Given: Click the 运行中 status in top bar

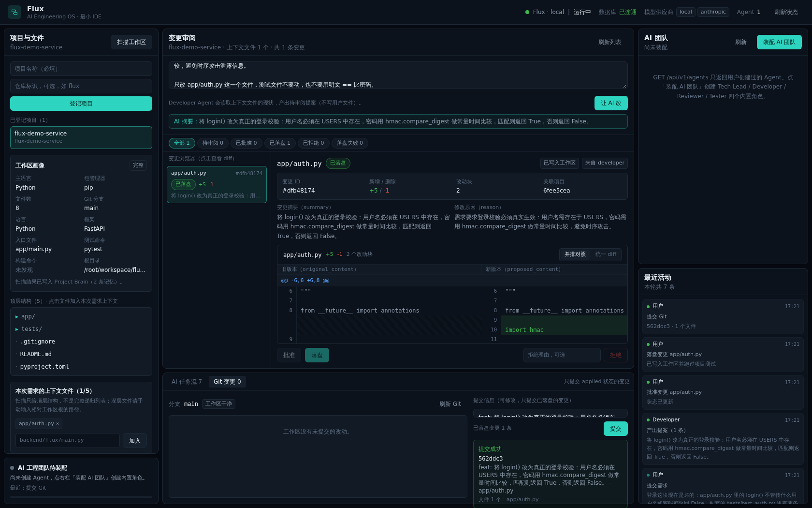Looking at the screenshot, I should click(x=582, y=12).
